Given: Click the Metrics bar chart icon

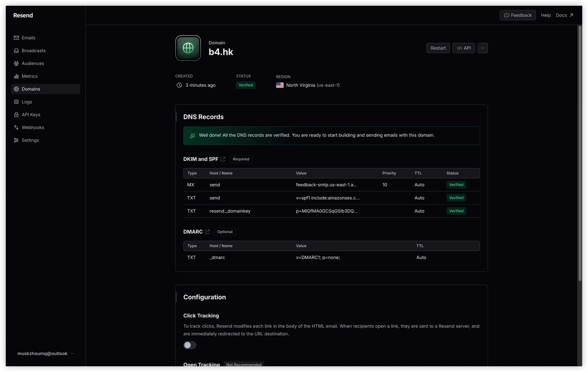Looking at the screenshot, I should (16, 76).
